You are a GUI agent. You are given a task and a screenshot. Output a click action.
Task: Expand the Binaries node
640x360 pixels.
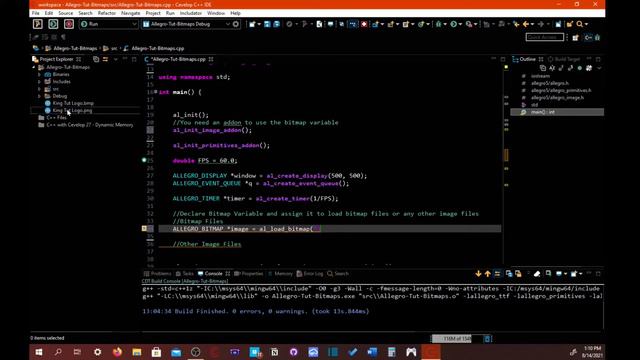click(x=40, y=75)
